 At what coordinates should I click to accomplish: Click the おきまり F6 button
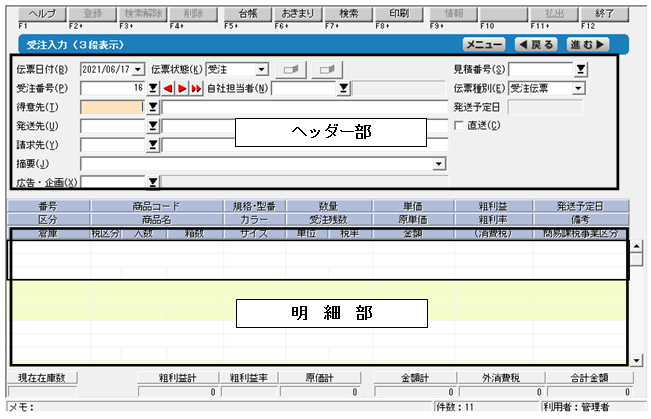[298, 14]
